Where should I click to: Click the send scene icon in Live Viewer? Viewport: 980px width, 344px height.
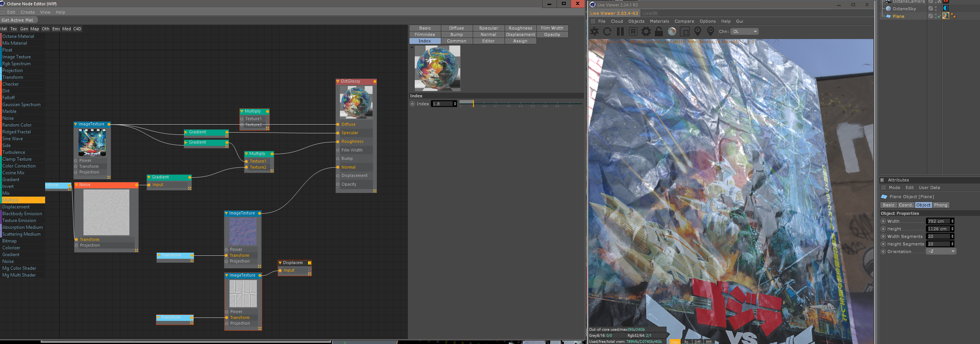pos(594,31)
